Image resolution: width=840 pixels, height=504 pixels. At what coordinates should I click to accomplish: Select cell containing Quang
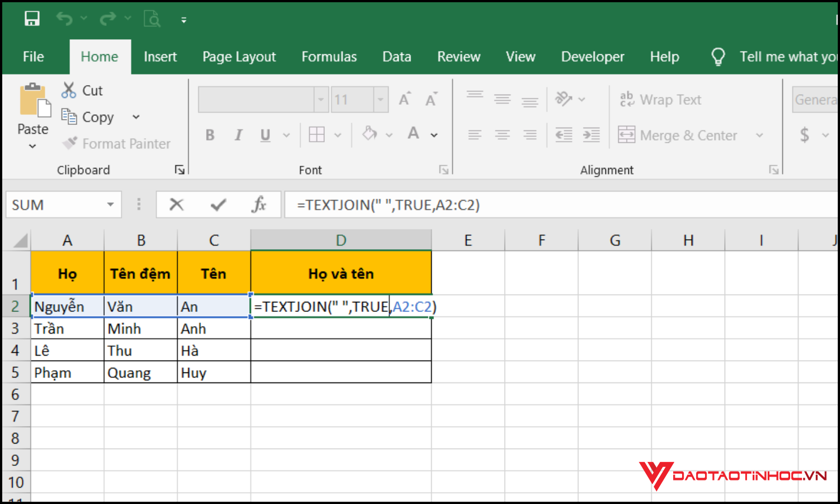[140, 373]
